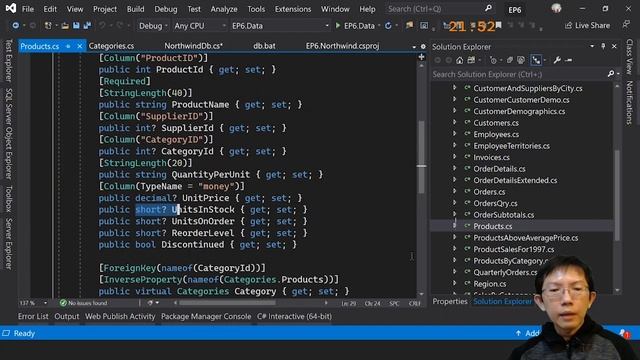Open Properties wrench icon in Solution Explorer
This screenshot has height=360, width=640.
click(x=557, y=60)
